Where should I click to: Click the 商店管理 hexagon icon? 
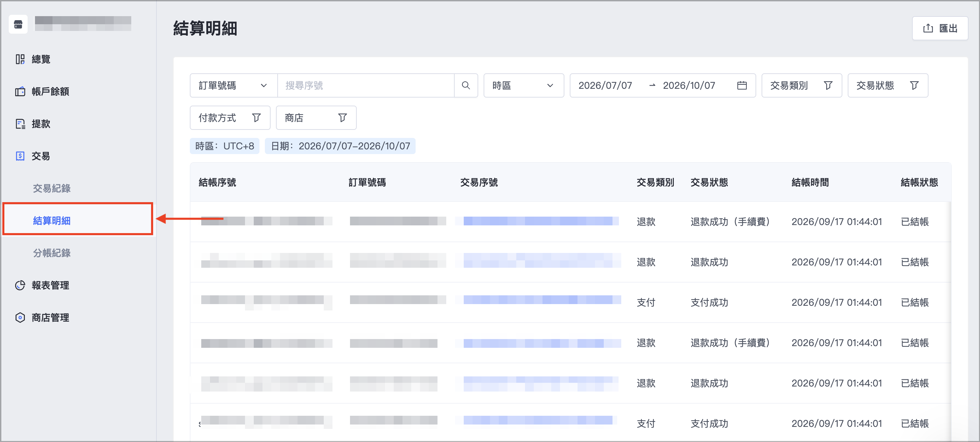pos(20,318)
